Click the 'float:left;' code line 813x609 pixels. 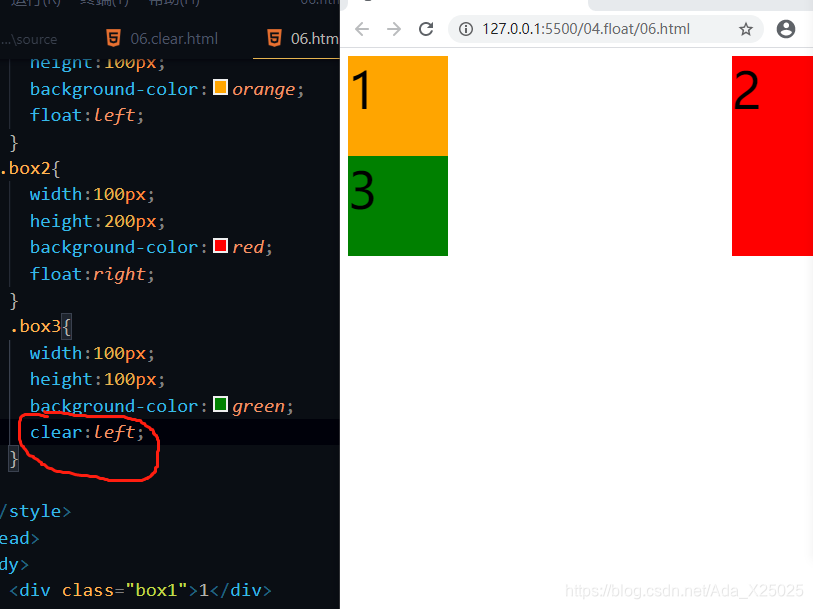87,116
